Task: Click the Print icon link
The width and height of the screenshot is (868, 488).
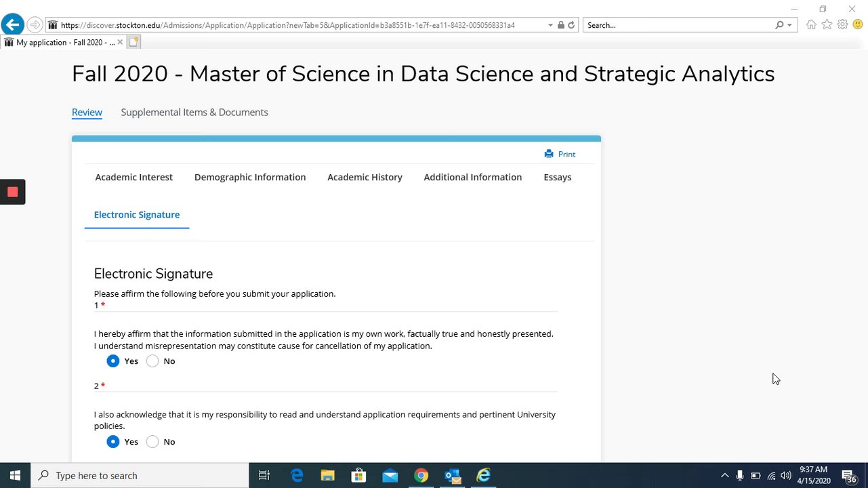Action: (560, 154)
